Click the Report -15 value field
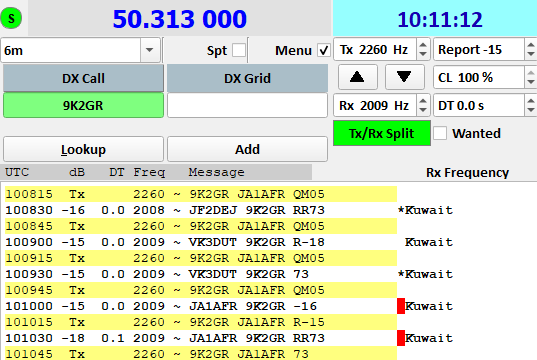 479,50
